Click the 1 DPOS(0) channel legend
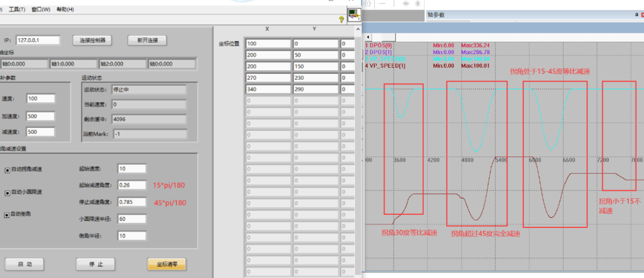644x278 pixels. pyautogui.click(x=378, y=45)
